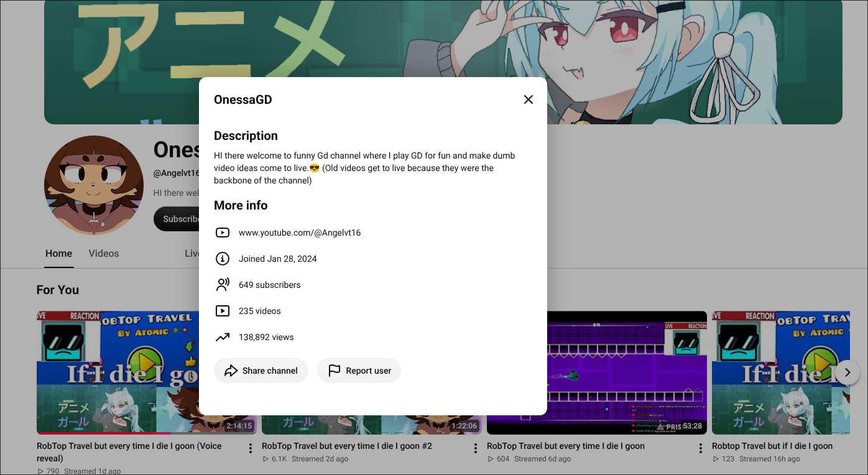The width and height of the screenshot is (868, 475).
Task: Open options menu for 604-view stream video
Action: [701, 448]
